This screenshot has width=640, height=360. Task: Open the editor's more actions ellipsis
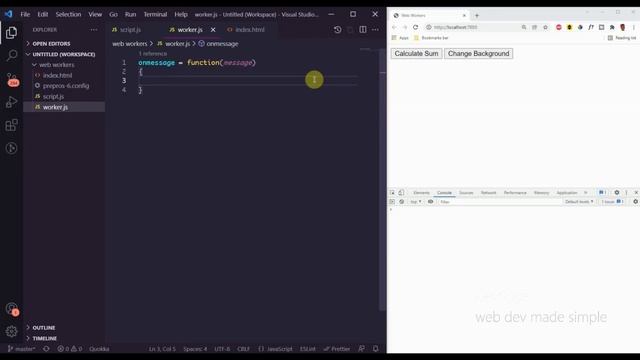tap(375, 29)
